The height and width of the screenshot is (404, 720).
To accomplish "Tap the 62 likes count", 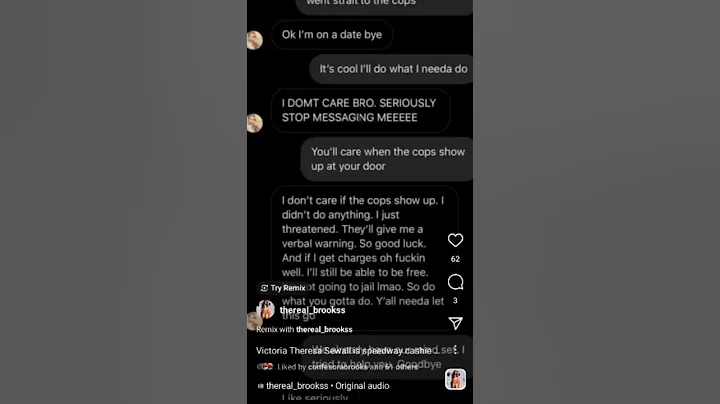I will pos(455,259).
